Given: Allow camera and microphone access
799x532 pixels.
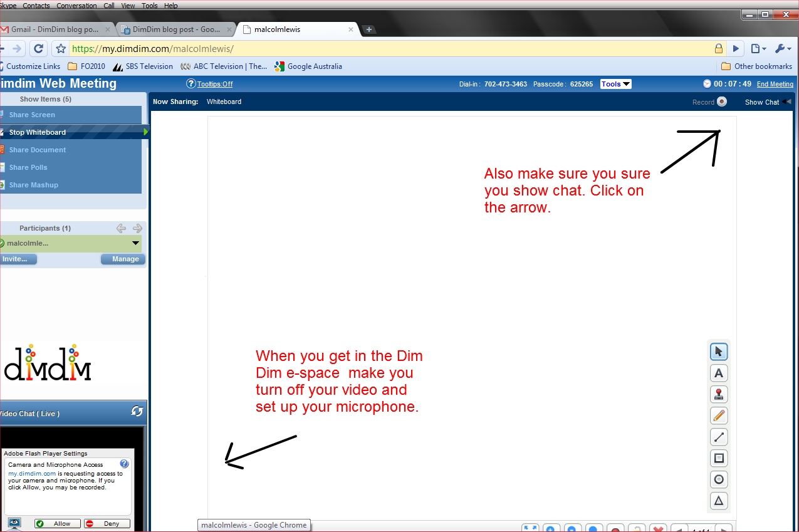Looking at the screenshot, I should (x=57, y=523).
